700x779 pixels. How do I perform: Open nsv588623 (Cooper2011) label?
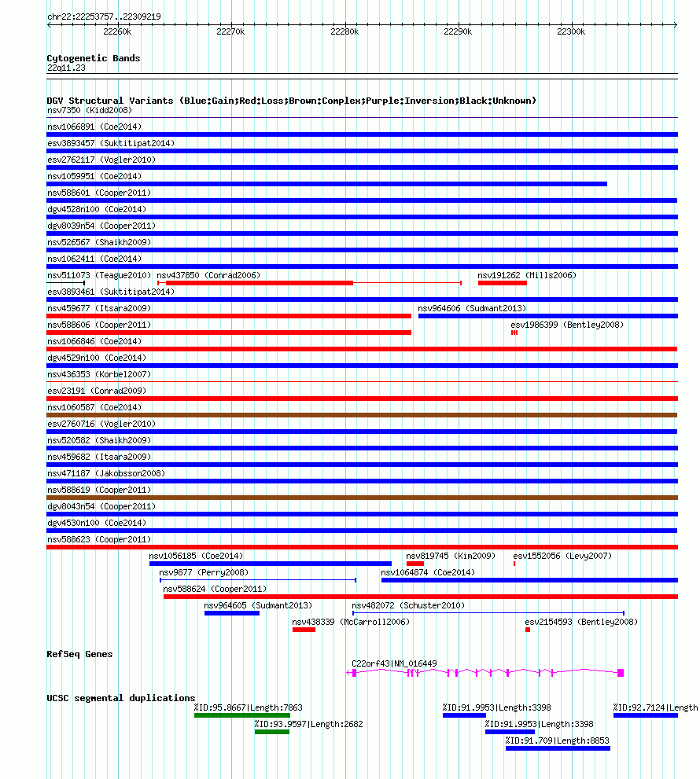click(x=99, y=539)
